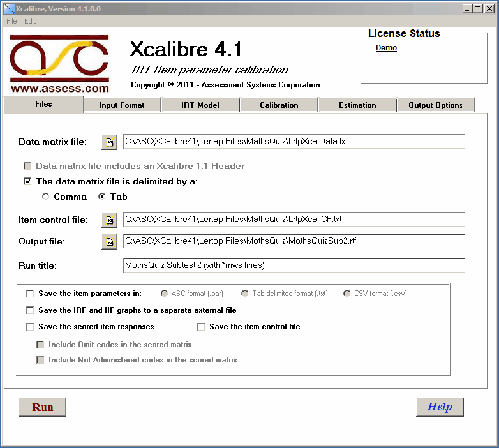Click the progress bar beside Run
This screenshot has height=448, width=499.
coord(238,407)
